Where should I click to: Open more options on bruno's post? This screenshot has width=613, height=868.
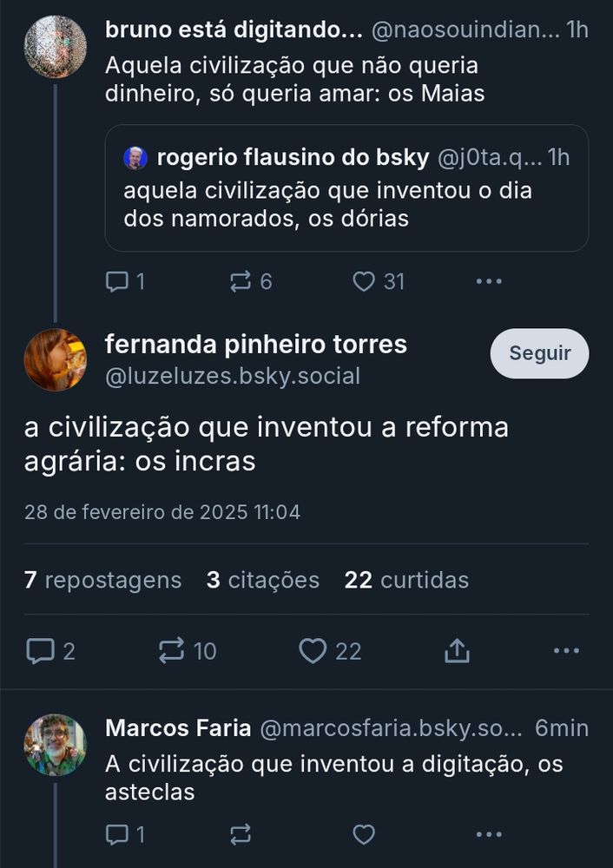pyautogui.click(x=489, y=281)
